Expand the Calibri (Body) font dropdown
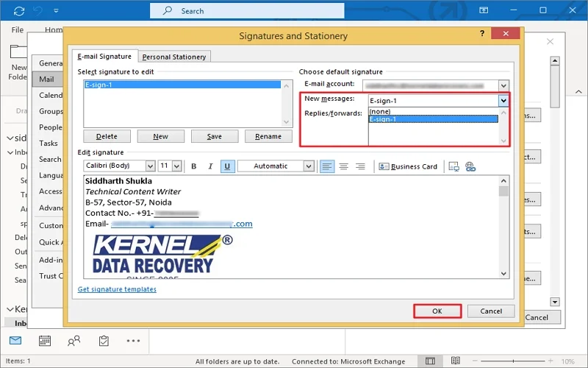 (x=150, y=166)
